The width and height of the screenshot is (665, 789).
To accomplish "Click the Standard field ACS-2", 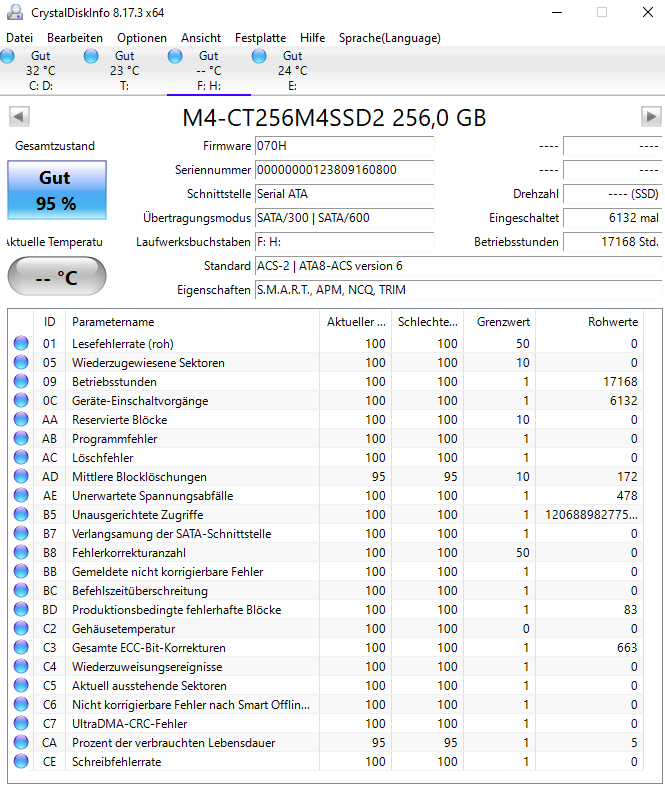I will (458, 266).
